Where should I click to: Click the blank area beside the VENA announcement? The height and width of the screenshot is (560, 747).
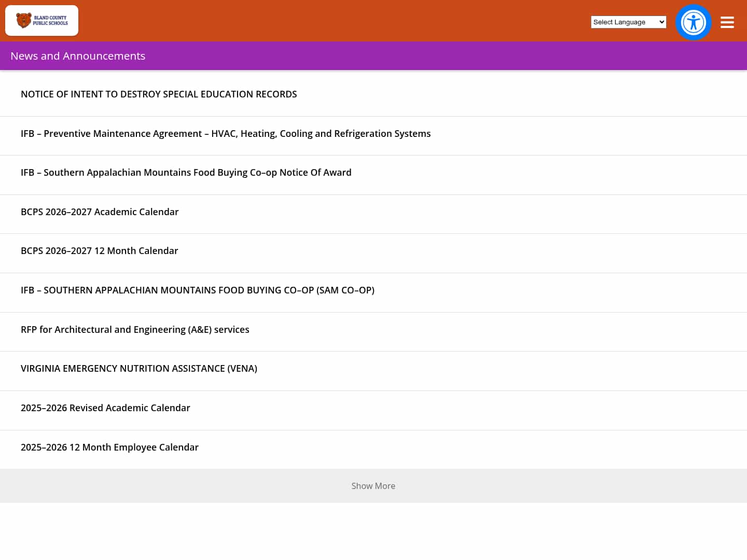498,371
